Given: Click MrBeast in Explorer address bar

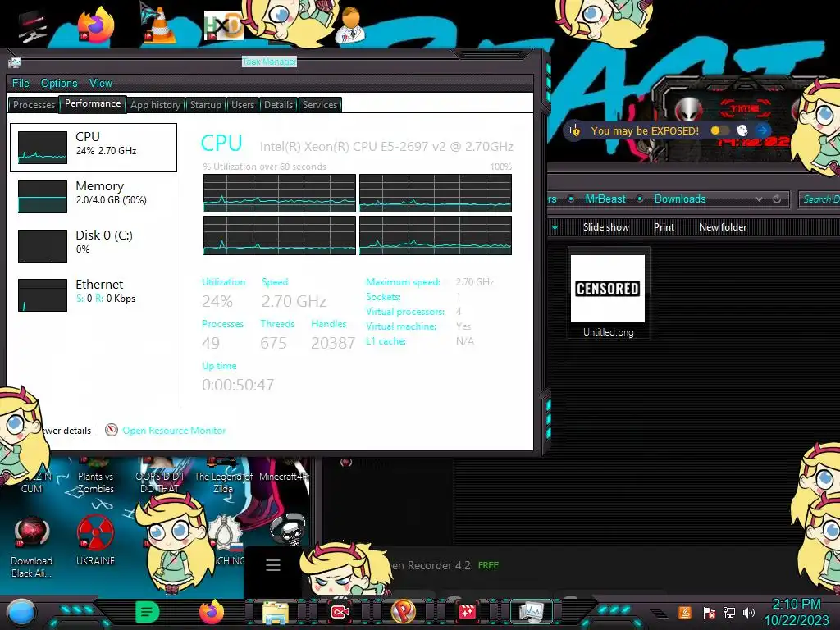Looking at the screenshot, I should tap(605, 199).
